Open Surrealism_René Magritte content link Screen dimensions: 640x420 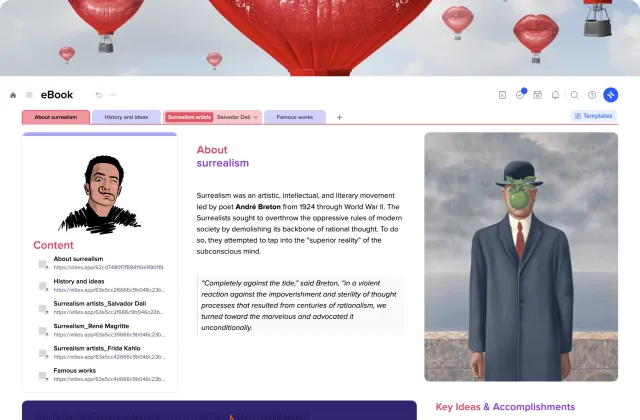(x=109, y=330)
